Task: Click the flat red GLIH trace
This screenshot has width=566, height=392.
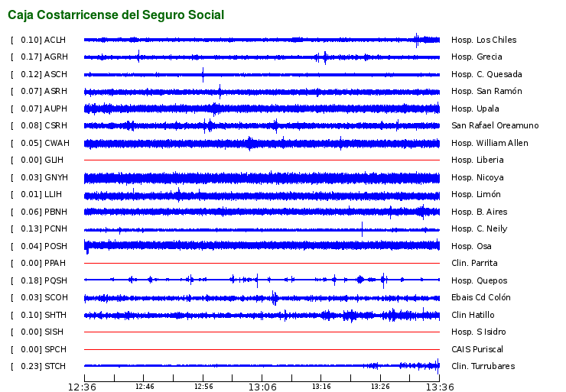Action: tap(262, 160)
